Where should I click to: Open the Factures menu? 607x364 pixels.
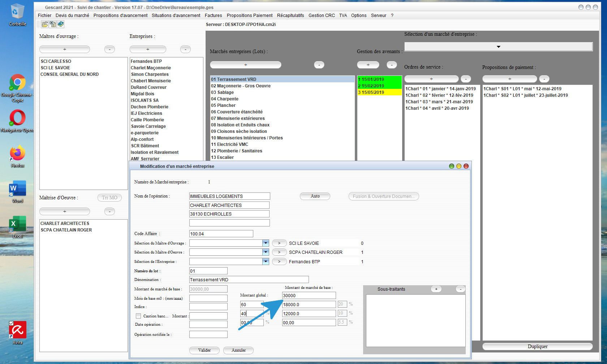pos(213,16)
